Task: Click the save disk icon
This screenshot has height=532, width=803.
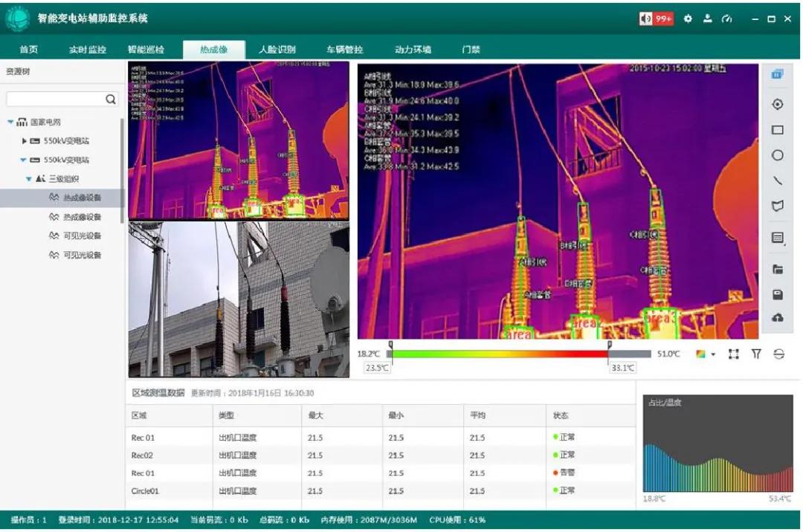Action: (778, 295)
